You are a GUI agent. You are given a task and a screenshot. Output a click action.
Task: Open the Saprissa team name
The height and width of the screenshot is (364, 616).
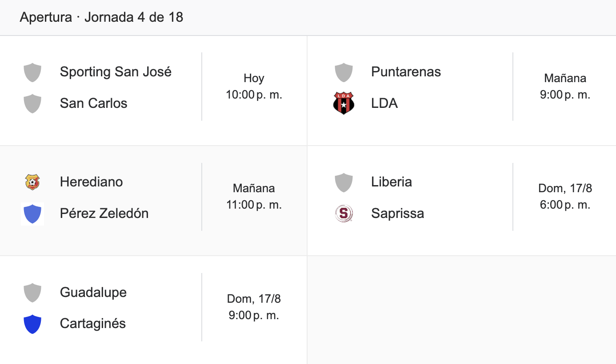(x=397, y=214)
